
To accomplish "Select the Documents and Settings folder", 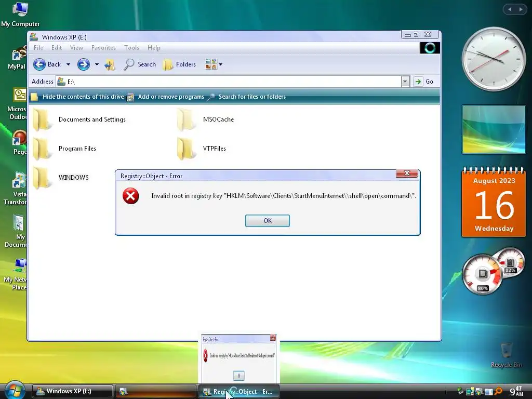I will click(x=79, y=119).
